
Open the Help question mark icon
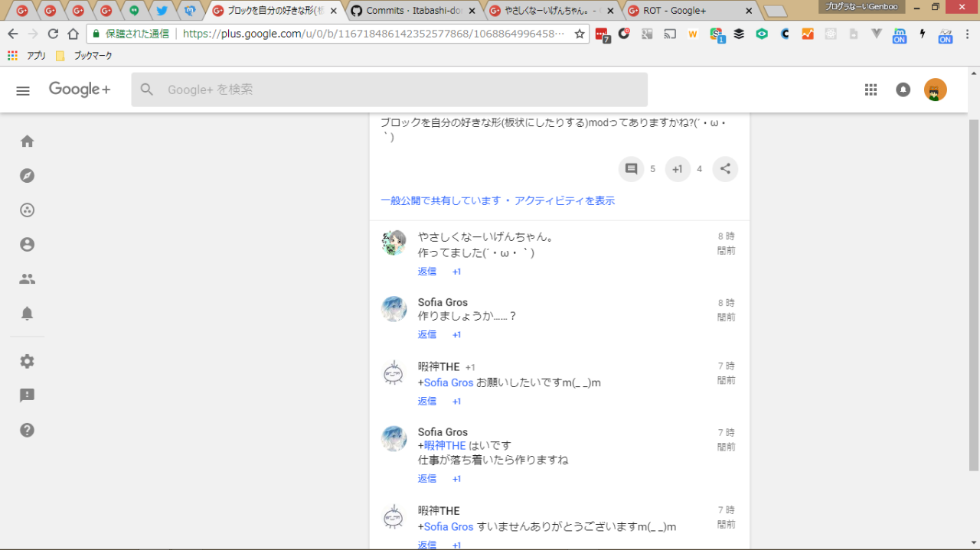27,430
